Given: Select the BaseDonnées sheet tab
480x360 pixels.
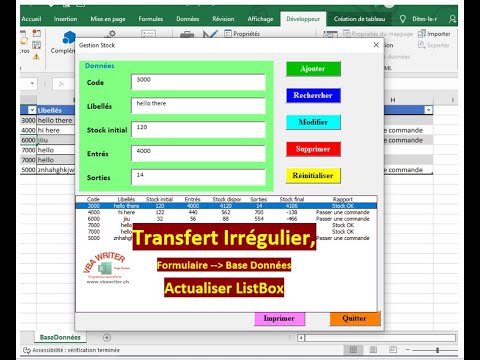Looking at the screenshot, I should [x=60, y=337].
